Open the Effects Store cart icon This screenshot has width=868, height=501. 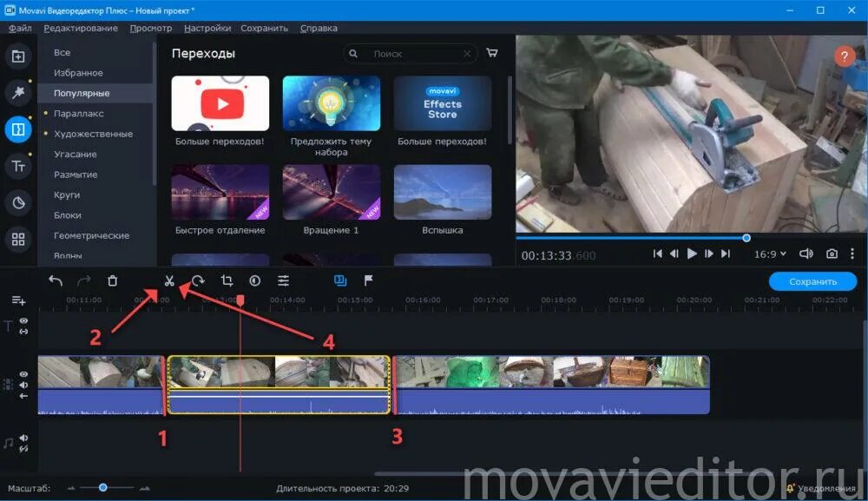[x=491, y=53]
